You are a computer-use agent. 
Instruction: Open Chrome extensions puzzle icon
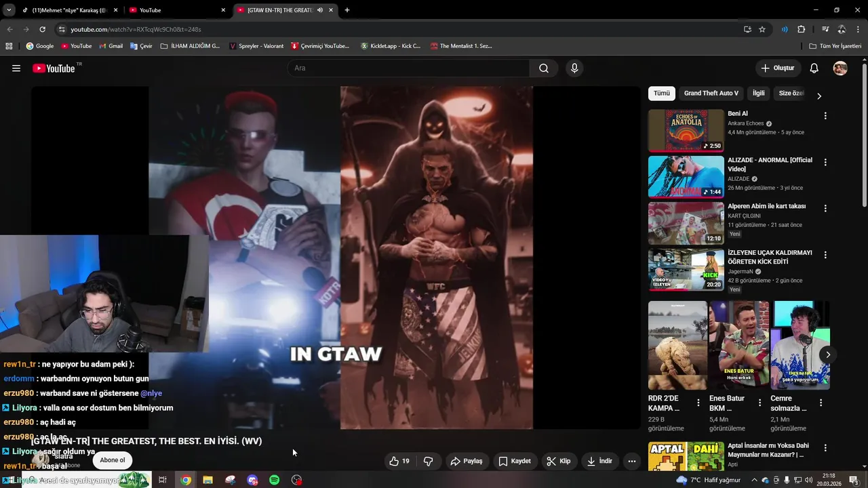pos(801,29)
